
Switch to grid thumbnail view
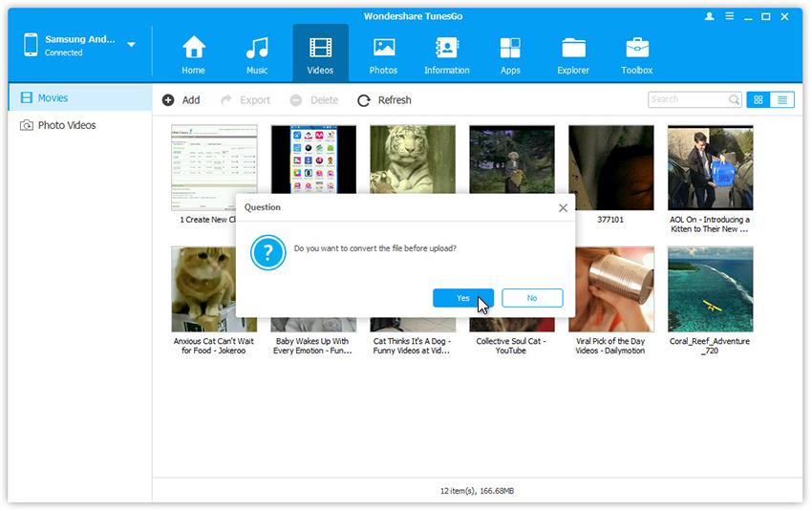click(x=759, y=99)
